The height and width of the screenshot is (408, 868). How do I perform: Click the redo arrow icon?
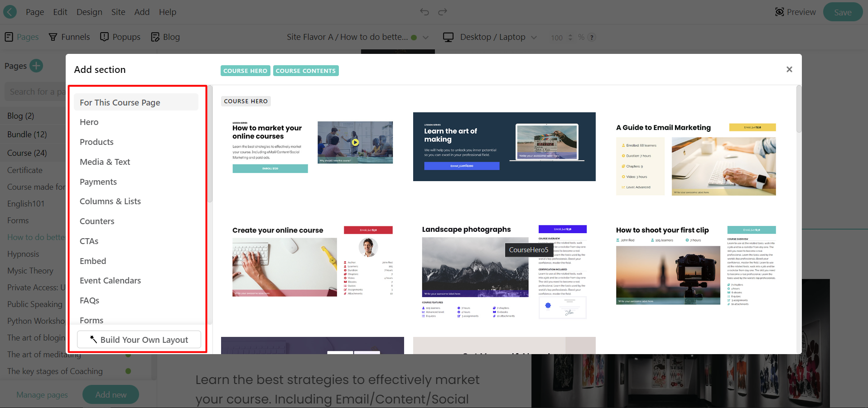[x=442, y=12]
